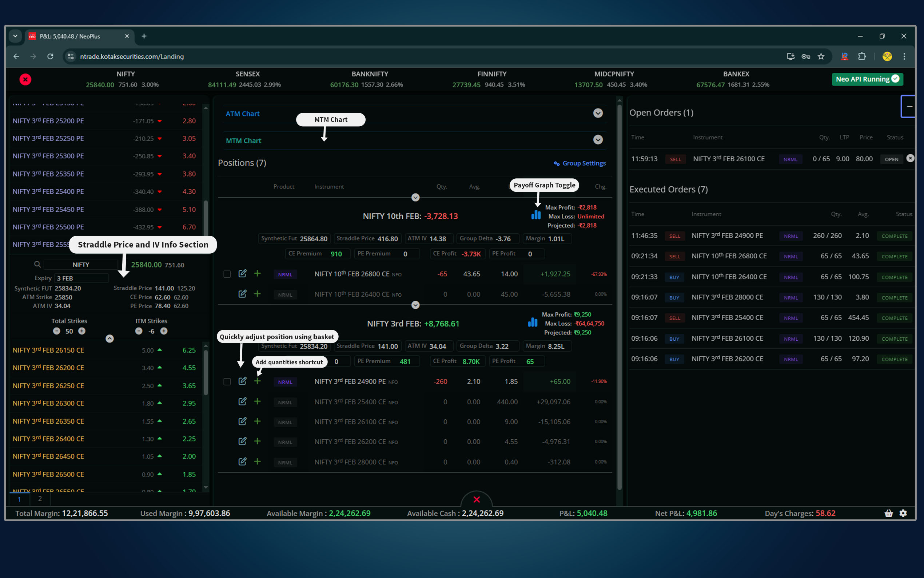Image resolution: width=924 pixels, height=578 pixels.
Task: Open settings gear in bottom bar
Action: [903, 513]
